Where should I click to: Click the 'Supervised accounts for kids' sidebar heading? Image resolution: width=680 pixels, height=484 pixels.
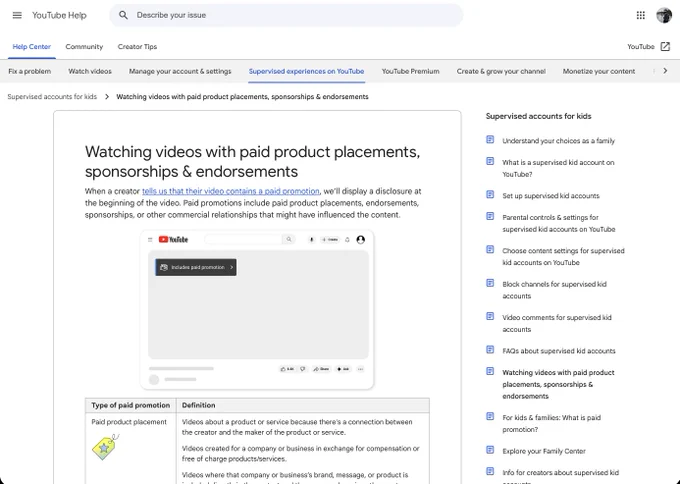538,116
